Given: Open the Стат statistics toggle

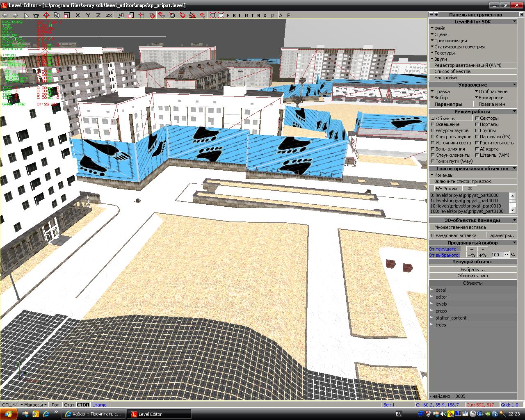Looking at the screenshot, I should pos(69,405).
